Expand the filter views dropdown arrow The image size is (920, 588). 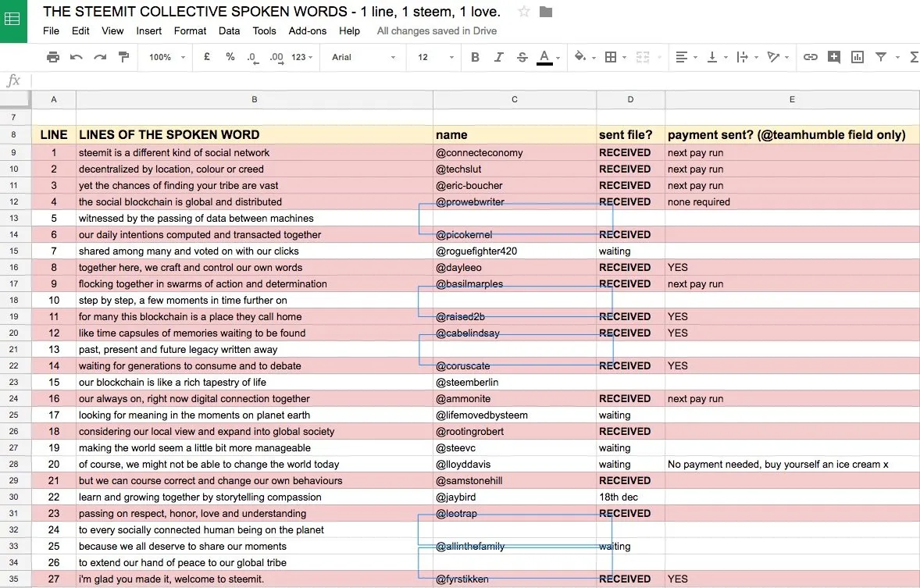pos(897,58)
